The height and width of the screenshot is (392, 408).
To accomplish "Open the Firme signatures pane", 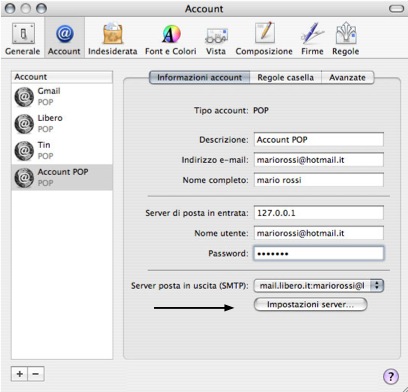I will 312,39.
